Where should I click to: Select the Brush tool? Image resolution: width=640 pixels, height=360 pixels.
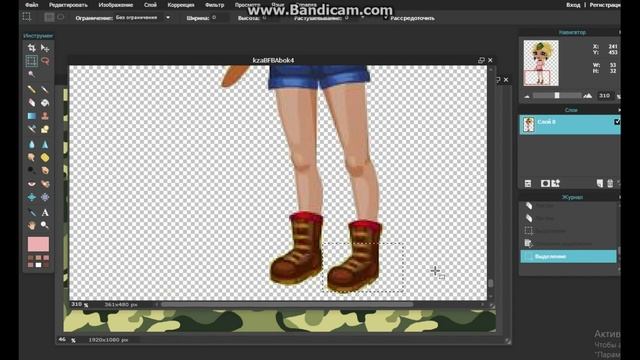click(45, 89)
